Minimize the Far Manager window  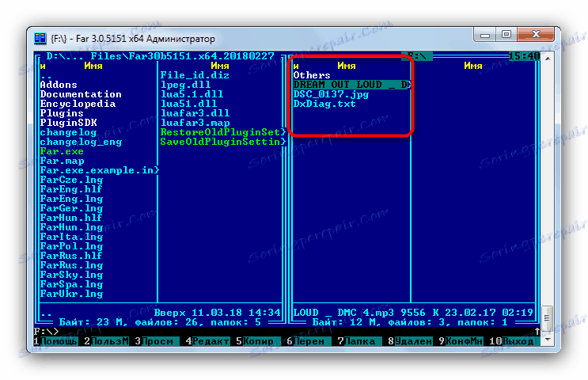(485, 35)
